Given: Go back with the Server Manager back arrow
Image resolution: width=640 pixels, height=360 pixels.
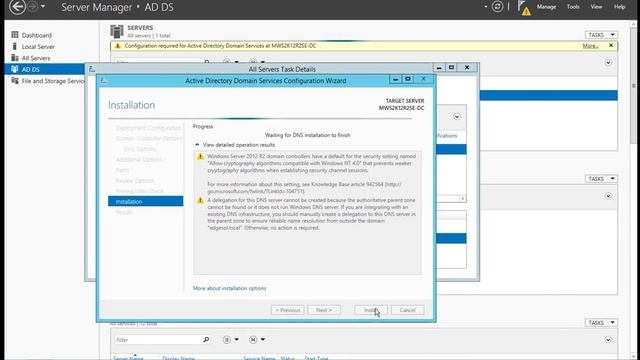Looking at the screenshot, I should (x=17, y=7).
